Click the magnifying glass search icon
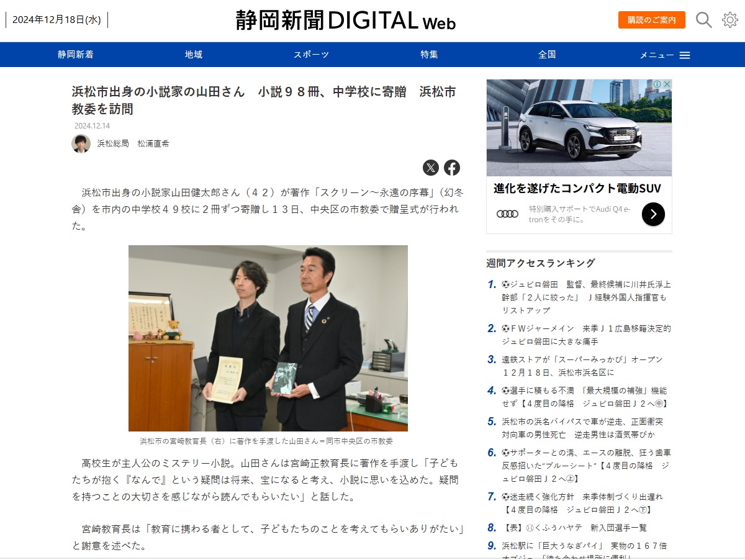Screen dimensions: 745x560 [x=703, y=20]
